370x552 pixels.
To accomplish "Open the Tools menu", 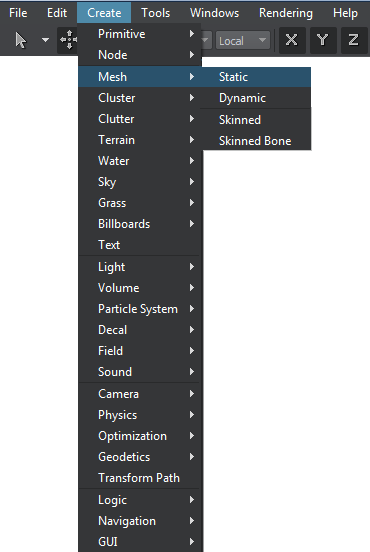I will point(156,13).
